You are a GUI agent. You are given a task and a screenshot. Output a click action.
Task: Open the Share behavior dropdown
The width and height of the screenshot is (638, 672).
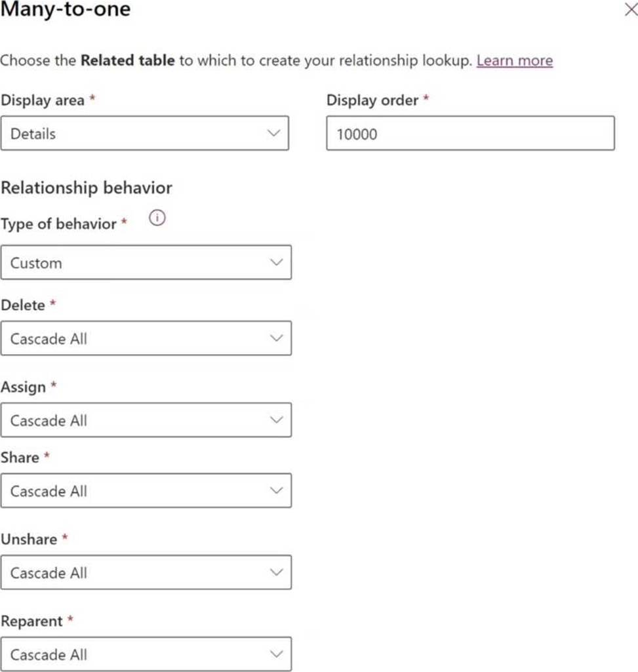(146, 490)
